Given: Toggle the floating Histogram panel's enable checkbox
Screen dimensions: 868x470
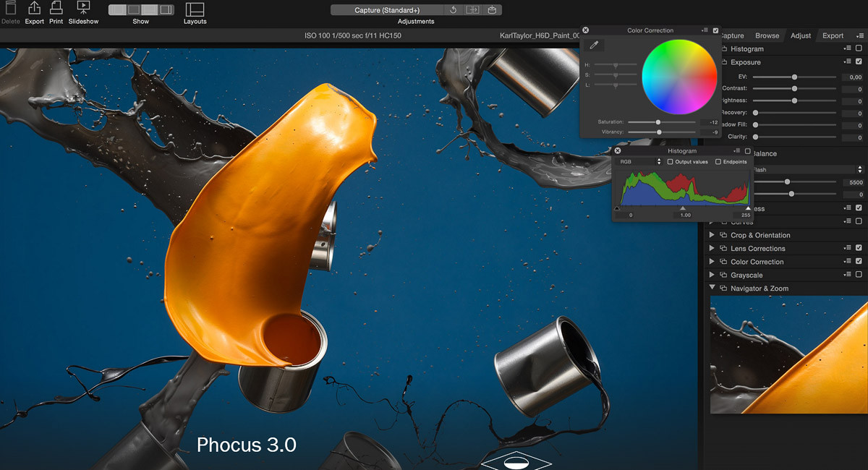Looking at the screenshot, I should click(747, 151).
